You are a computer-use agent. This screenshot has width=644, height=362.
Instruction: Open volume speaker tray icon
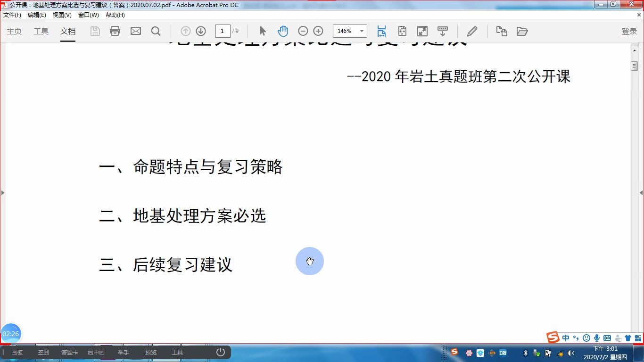click(x=571, y=353)
